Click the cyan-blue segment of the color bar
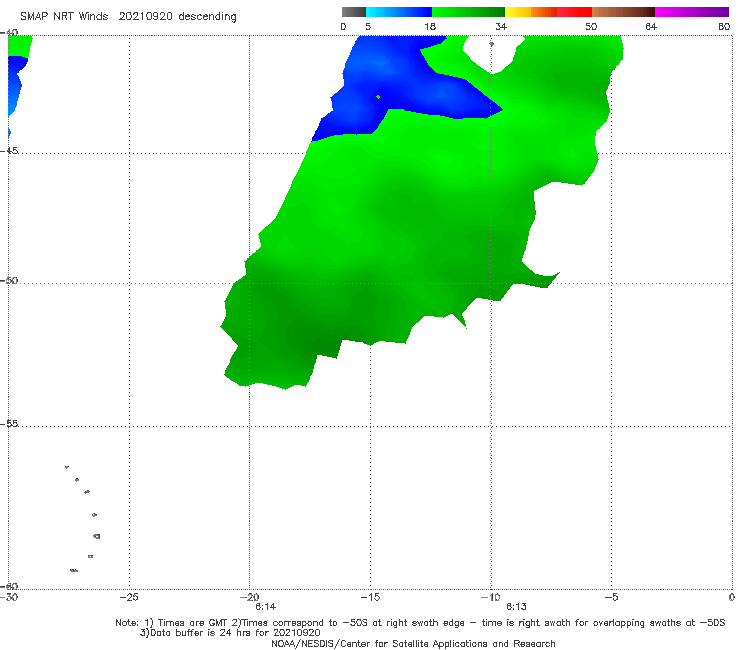This screenshot has height=650, width=740. [x=399, y=12]
